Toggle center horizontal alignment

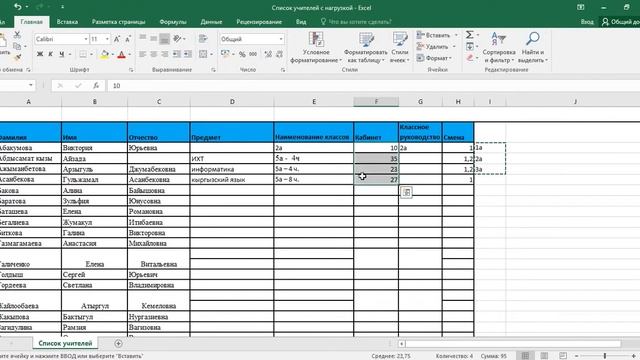coord(153,54)
